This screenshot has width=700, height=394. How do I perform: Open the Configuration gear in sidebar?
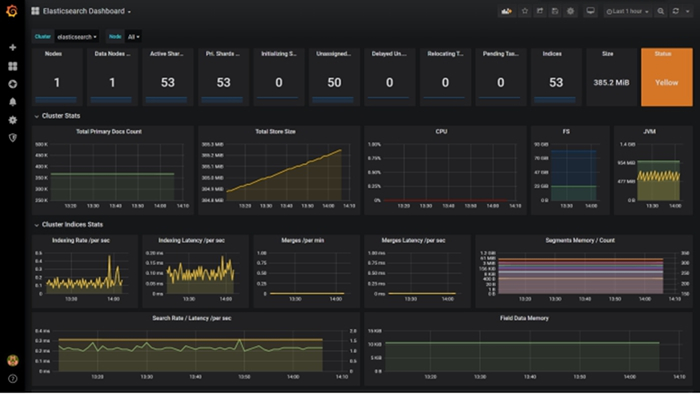coord(12,120)
